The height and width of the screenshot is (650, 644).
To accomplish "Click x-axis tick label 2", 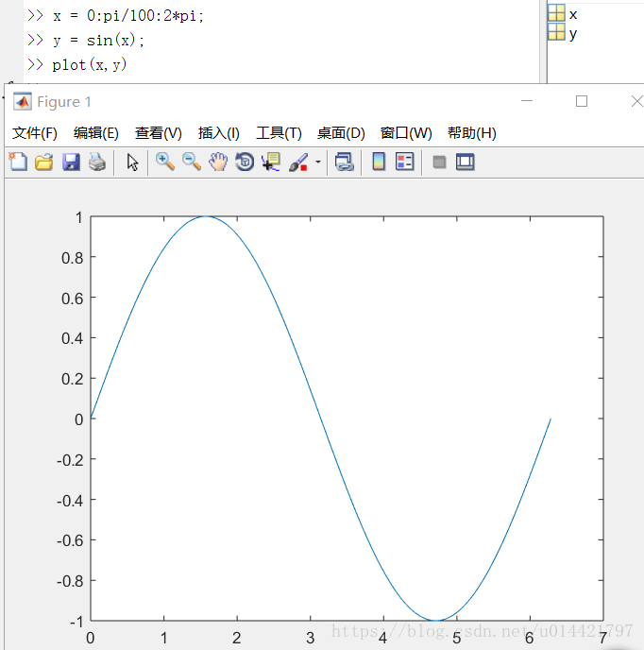I will coord(237,638).
